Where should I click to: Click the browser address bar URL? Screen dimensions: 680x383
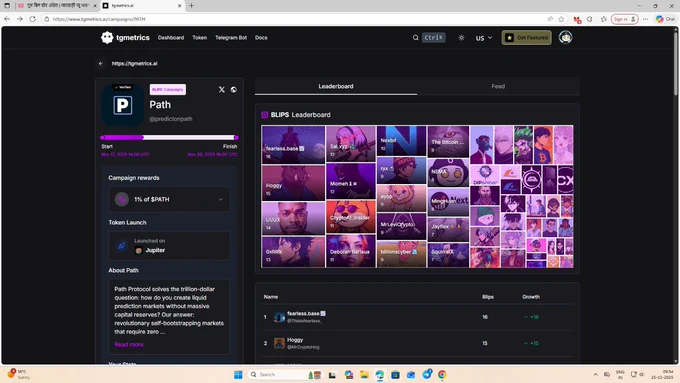coord(99,19)
